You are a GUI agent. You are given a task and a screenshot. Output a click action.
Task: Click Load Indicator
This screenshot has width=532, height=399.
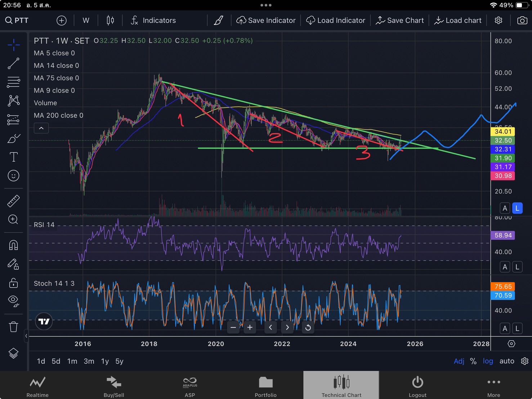[336, 21]
